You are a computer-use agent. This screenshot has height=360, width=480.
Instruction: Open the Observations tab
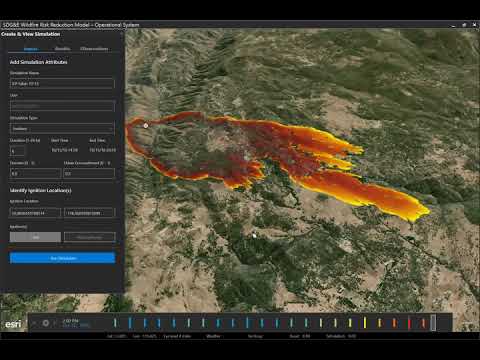[94, 49]
